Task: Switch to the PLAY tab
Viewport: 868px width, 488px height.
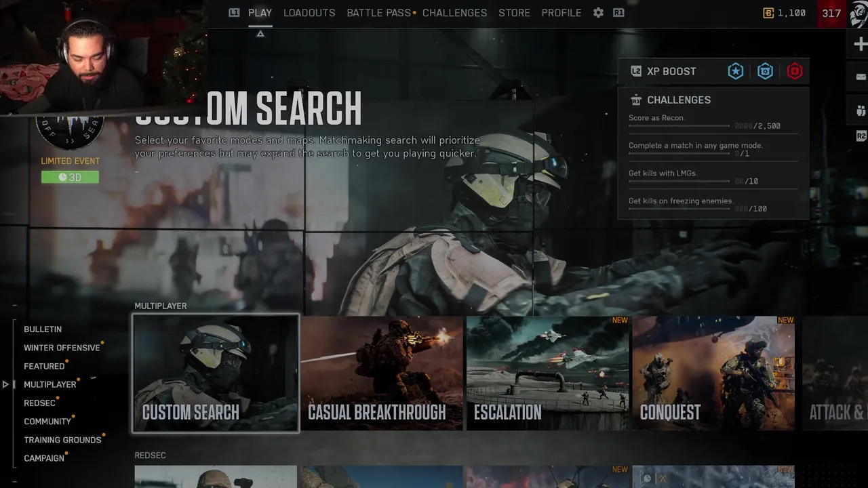Action: point(260,13)
